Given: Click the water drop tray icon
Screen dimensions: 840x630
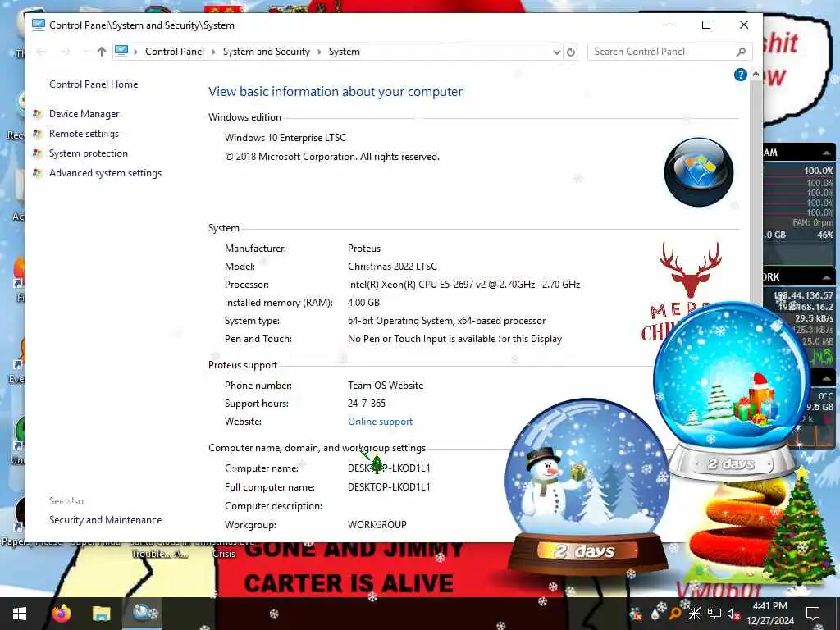Looking at the screenshot, I should coord(656,613).
